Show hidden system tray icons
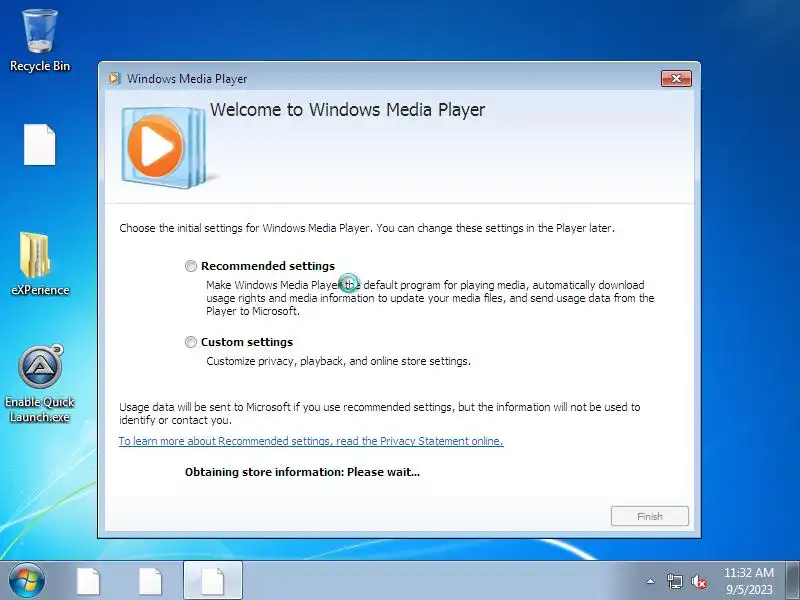Image resolution: width=800 pixels, height=600 pixels. (x=650, y=581)
